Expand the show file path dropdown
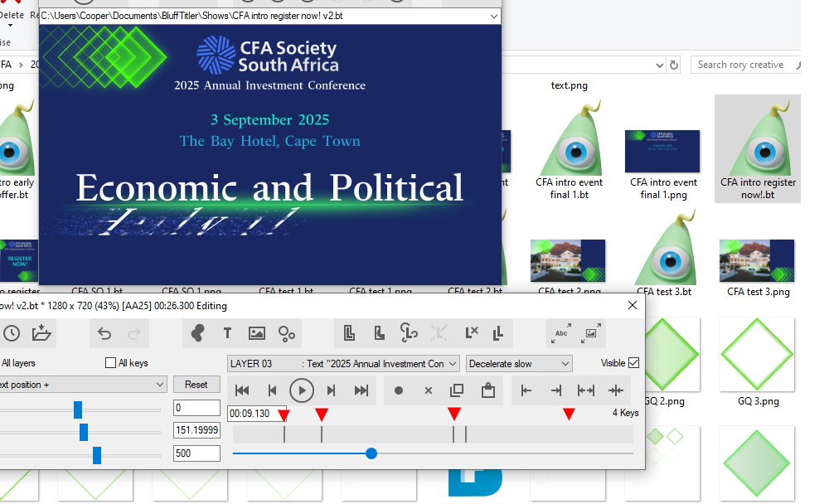 click(494, 16)
